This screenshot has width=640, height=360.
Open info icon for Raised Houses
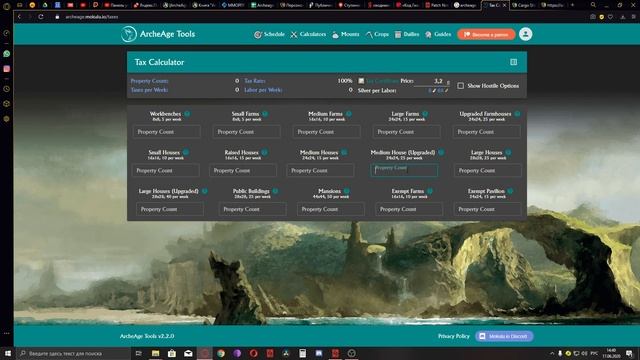pos(264,153)
